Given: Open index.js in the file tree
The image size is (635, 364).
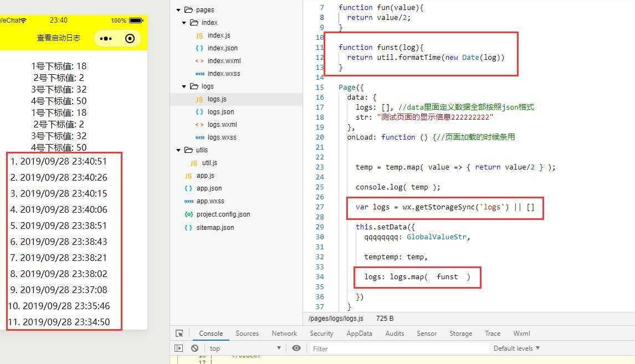Looking at the screenshot, I should point(219,35).
